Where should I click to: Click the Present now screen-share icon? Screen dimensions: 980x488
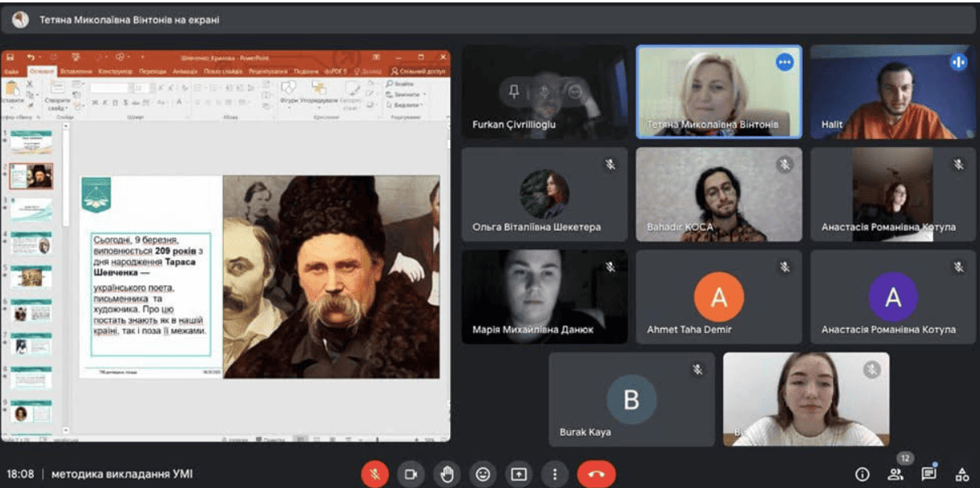pyautogui.click(x=519, y=474)
